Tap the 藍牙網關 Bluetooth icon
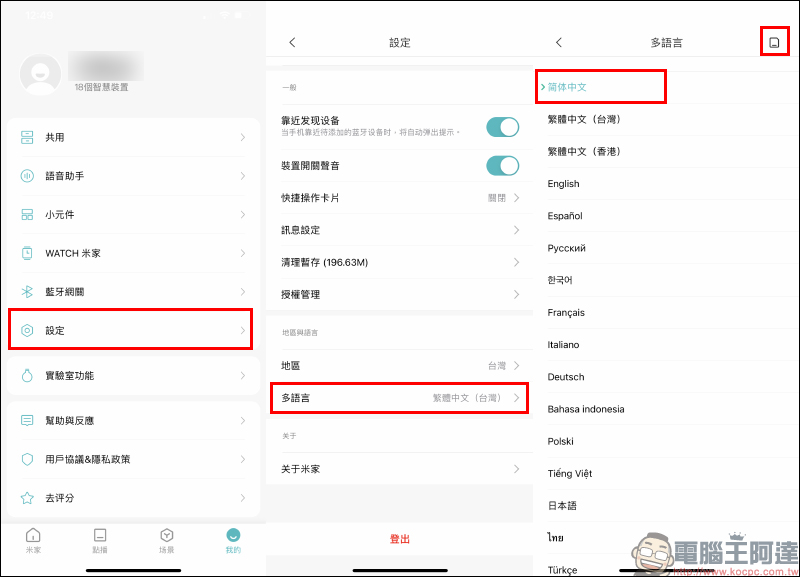 pyautogui.click(x=27, y=292)
